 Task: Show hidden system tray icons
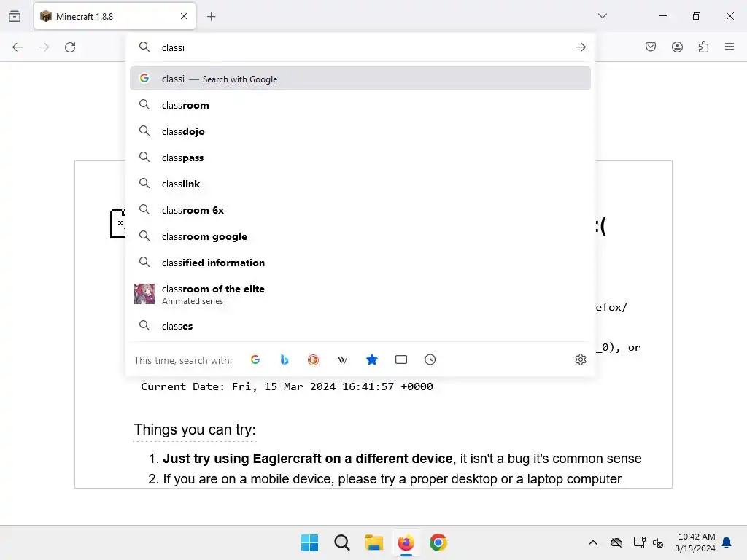click(x=593, y=542)
